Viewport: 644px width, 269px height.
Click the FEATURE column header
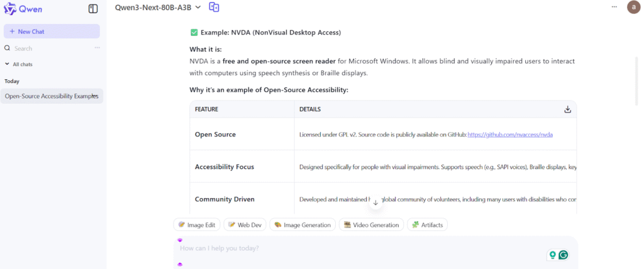point(242,109)
